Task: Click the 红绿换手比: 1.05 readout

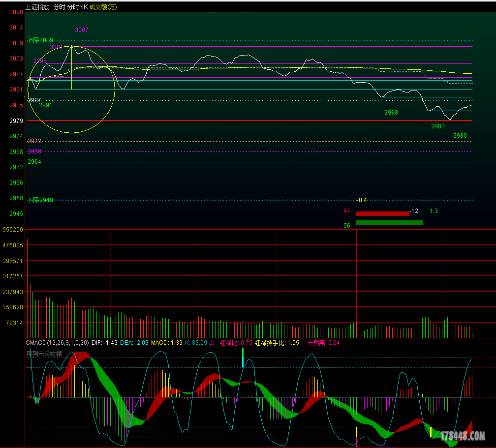Action: click(277, 343)
